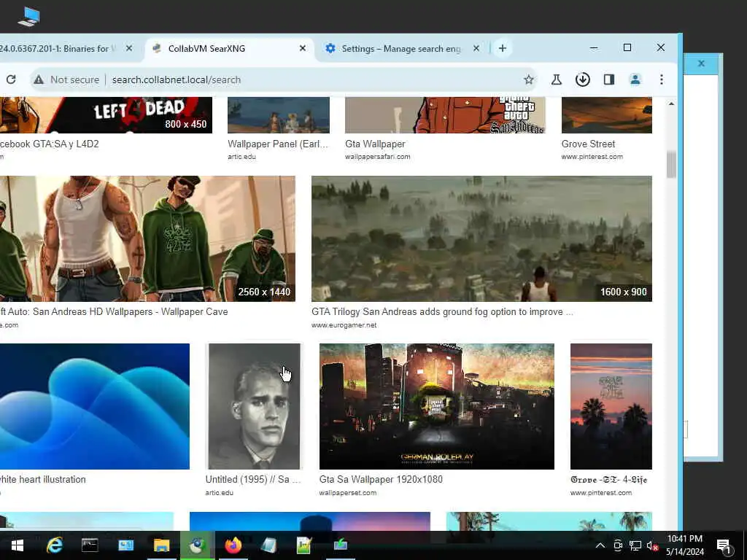The width and height of the screenshot is (747, 560).
Task: Close the background window behind the browser
Action: coord(701,63)
